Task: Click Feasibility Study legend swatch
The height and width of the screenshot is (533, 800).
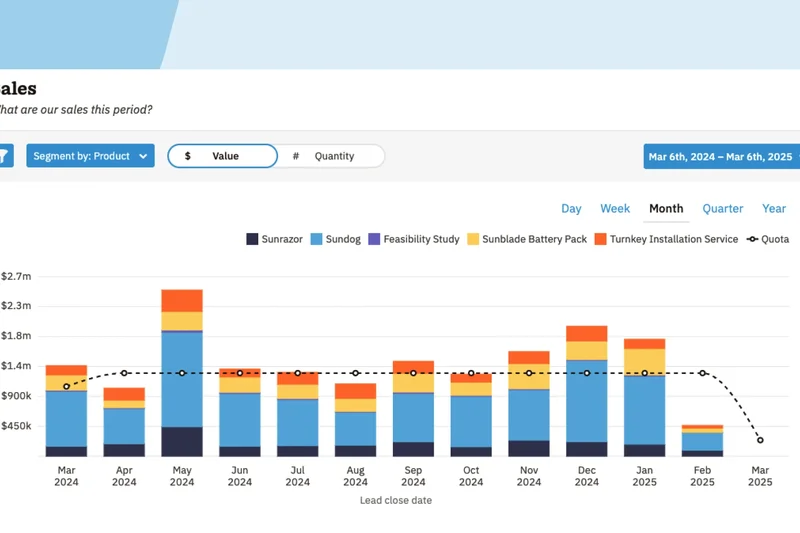Action: click(x=375, y=240)
